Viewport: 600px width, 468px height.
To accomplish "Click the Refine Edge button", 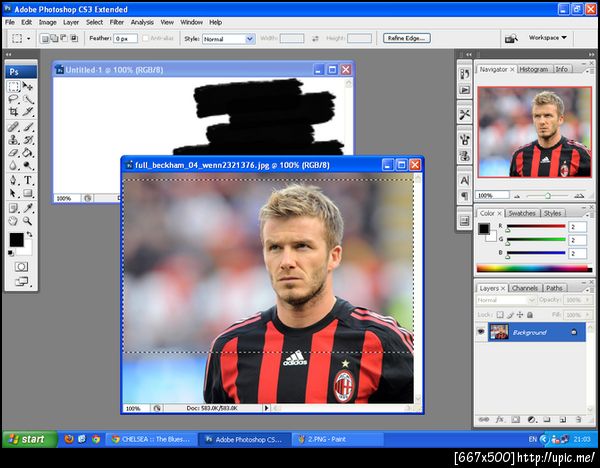I will coord(406,38).
